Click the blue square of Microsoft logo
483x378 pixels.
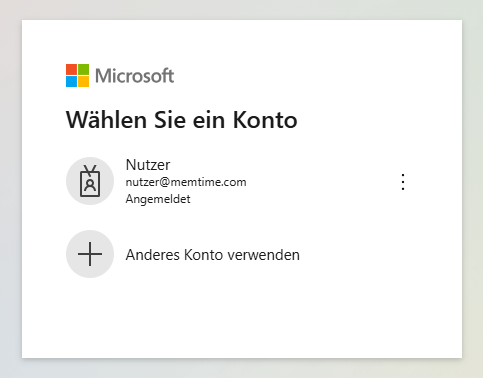[71, 82]
